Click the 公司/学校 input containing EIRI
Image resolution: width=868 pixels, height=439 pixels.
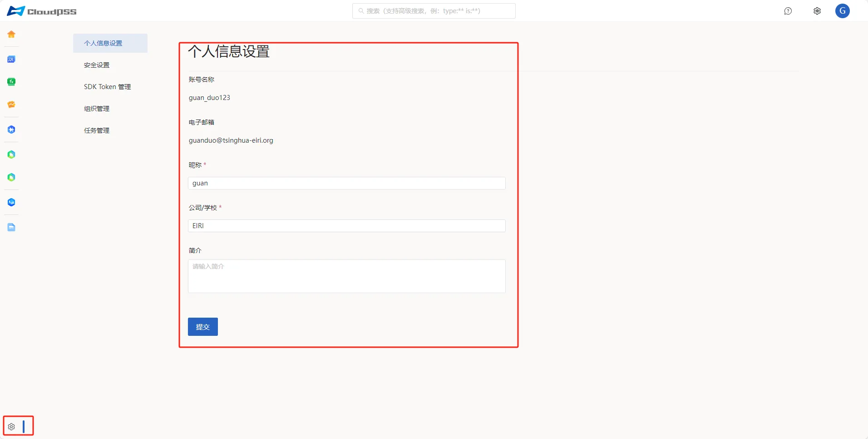[x=347, y=226]
